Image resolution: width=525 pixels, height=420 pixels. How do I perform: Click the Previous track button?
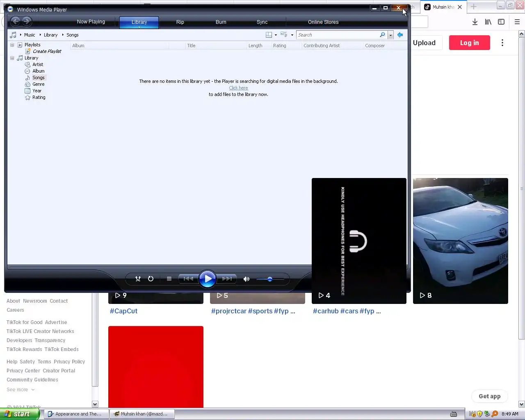[188, 279]
